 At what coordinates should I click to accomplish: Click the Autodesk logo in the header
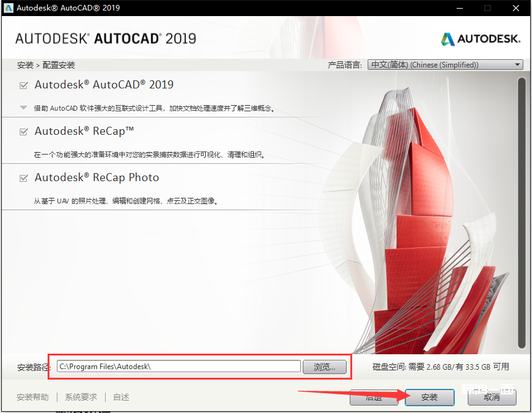pos(481,39)
